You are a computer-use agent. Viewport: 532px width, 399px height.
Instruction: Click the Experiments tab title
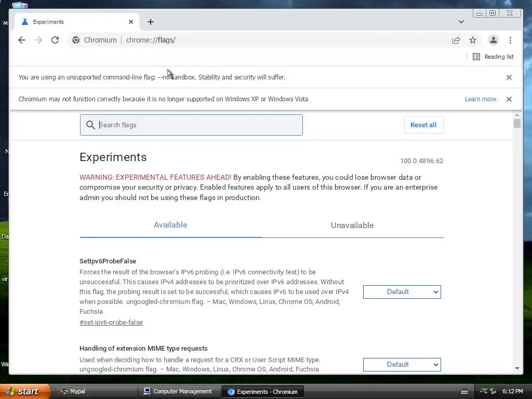coord(48,22)
